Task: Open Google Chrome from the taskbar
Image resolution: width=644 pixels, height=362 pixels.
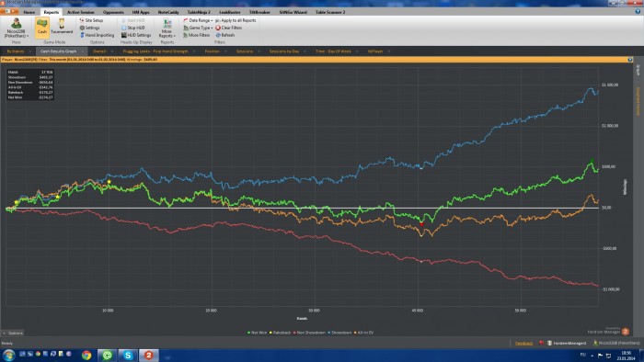Action: [x=86, y=355]
